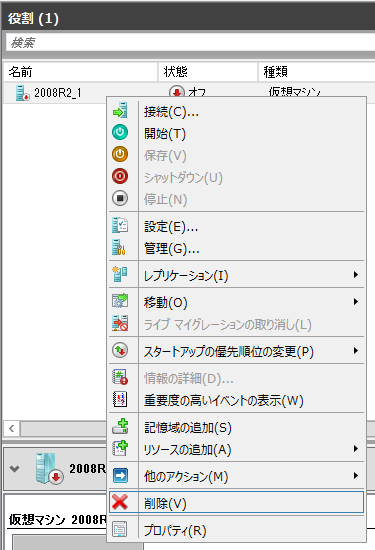375x550 pixels.
Task: Expand the レプリケーション submenu arrow
Action: [x=356, y=275]
